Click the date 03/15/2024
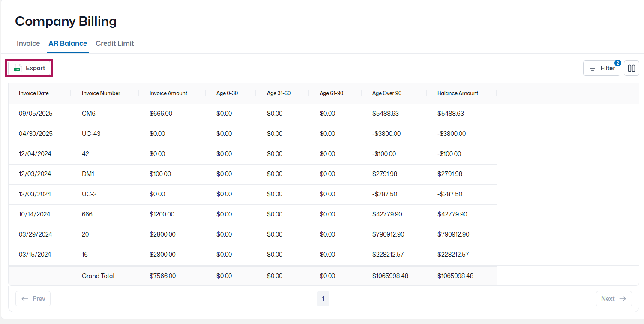The width and height of the screenshot is (644, 324). (35, 255)
